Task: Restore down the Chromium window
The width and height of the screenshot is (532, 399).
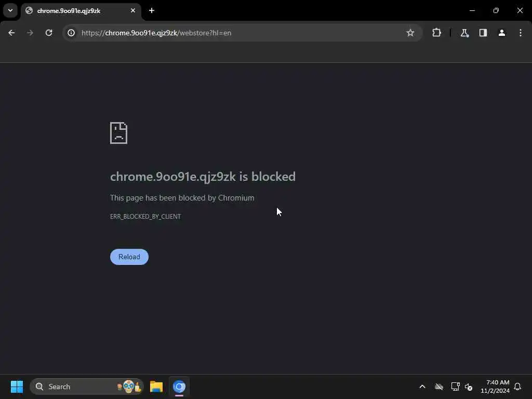Action: point(496,10)
